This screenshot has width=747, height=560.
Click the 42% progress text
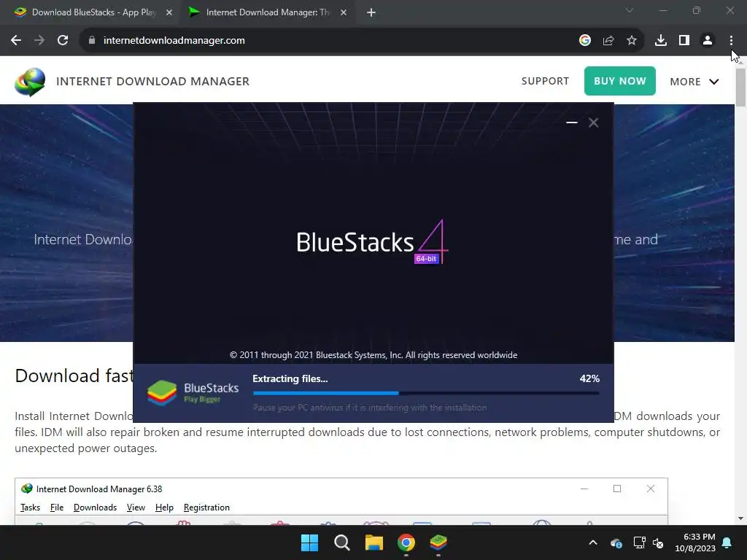point(589,378)
